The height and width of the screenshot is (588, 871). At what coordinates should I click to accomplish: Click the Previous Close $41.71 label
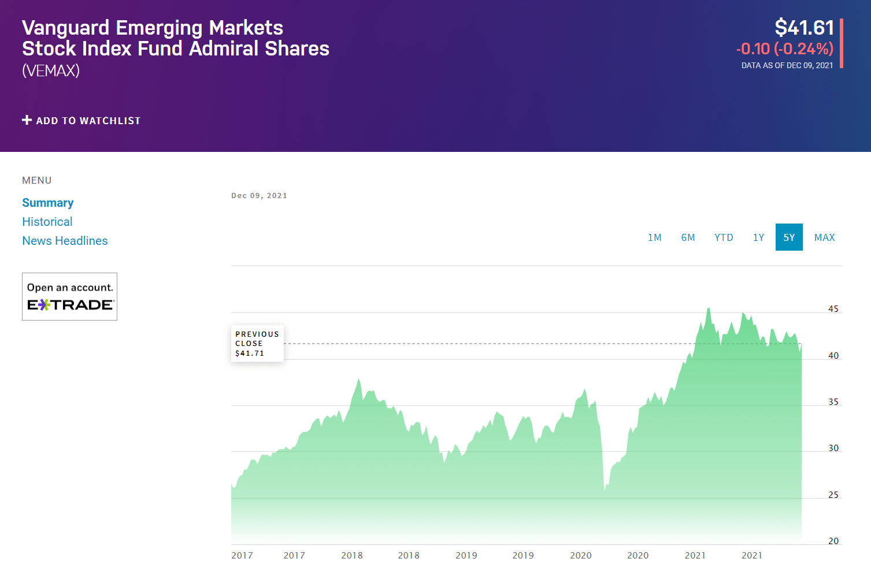click(x=257, y=344)
